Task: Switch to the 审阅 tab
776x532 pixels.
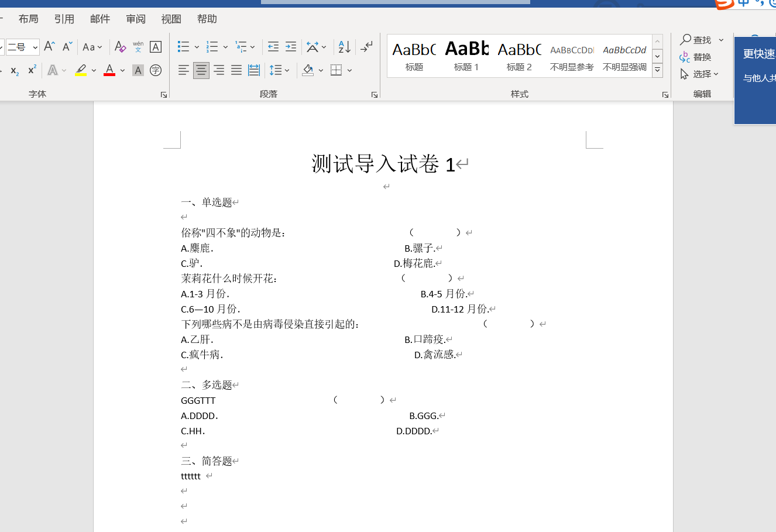Action: click(136, 19)
